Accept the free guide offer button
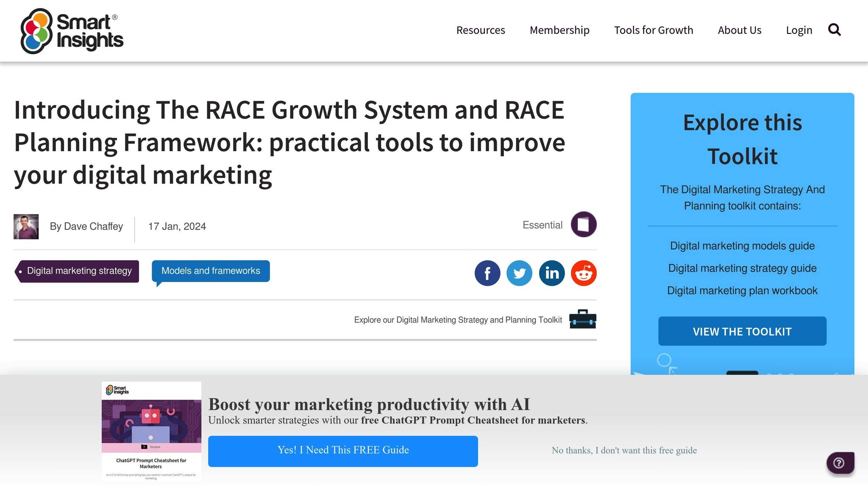The height and width of the screenshot is (488, 868). [343, 451]
